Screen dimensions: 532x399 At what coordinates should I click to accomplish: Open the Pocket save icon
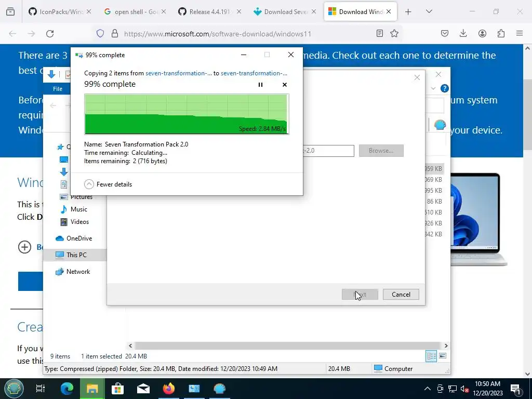tap(445, 34)
